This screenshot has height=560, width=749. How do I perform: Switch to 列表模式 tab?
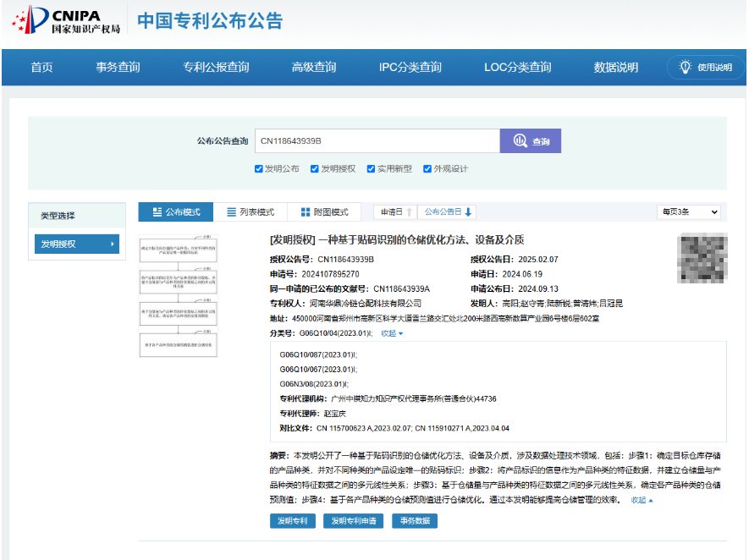point(251,212)
